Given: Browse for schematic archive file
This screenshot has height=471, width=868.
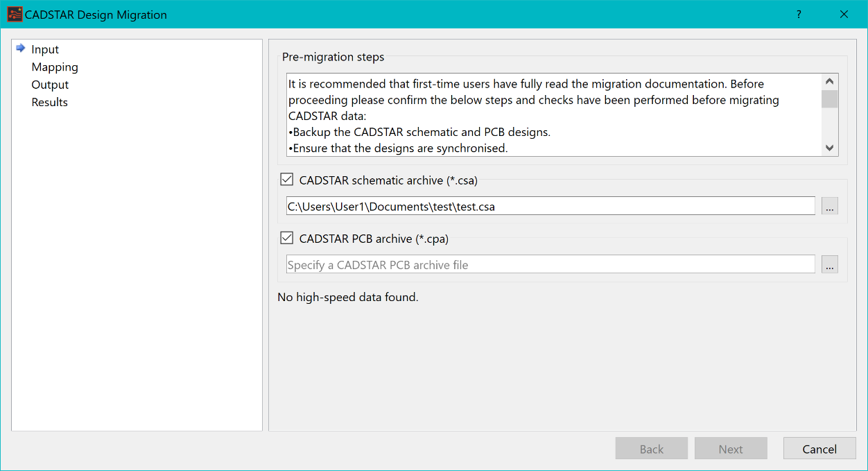Looking at the screenshot, I should (x=830, y=206).
